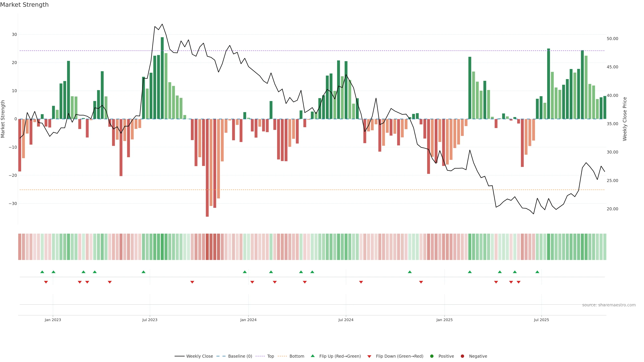644x362 pixels.
Task: Click the last flip-up triangle before Jul 2025
Action: (537, 272)
